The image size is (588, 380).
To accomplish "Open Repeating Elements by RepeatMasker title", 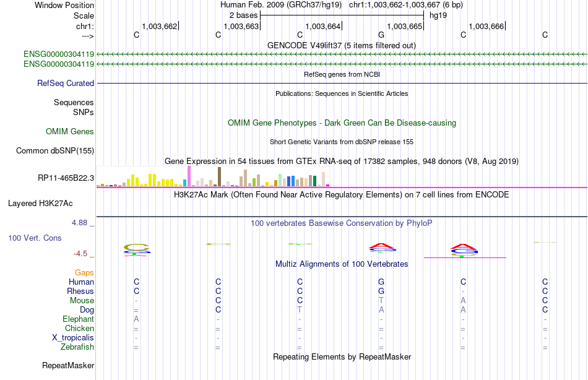I will [x=342, y=356].
